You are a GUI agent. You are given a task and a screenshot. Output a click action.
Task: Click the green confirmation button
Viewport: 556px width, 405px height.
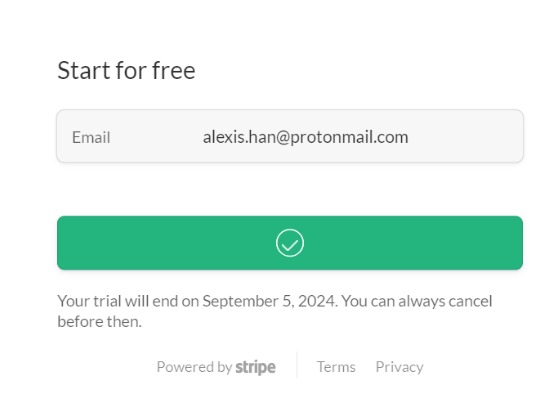click(290, 243)
